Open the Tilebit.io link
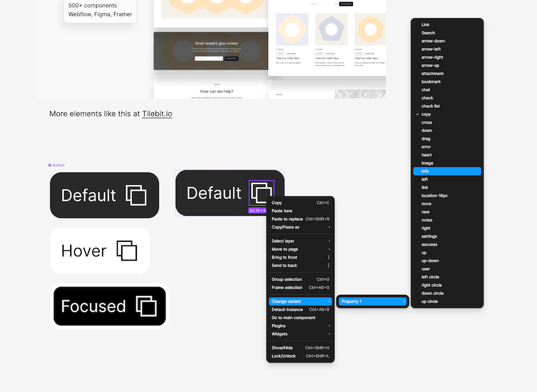This screenshot has width=537, height=392. (157, 113)
